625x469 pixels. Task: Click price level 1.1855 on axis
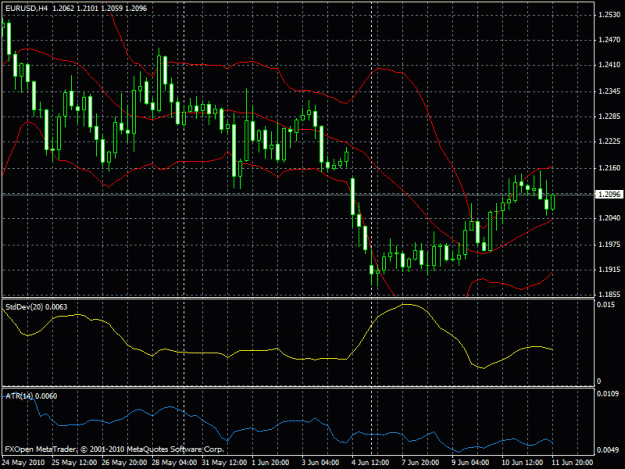(x=609, y=294)
